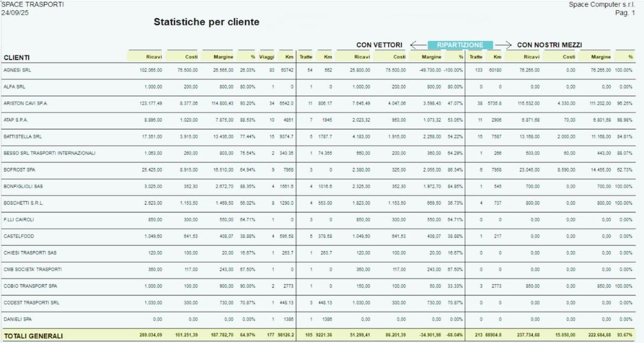Click the Space Computer s.r.l. text
The height and width of the screenshot is (343, 644).
pos(602,5)
